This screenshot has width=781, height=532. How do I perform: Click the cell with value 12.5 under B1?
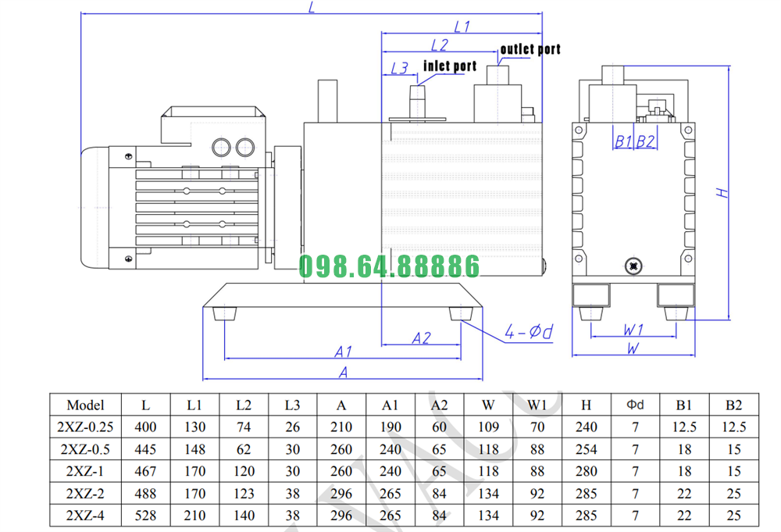click(x=684, y=427)
